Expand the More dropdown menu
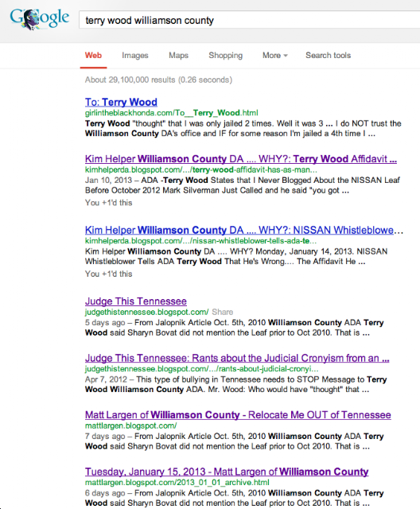 coord(275,56)
